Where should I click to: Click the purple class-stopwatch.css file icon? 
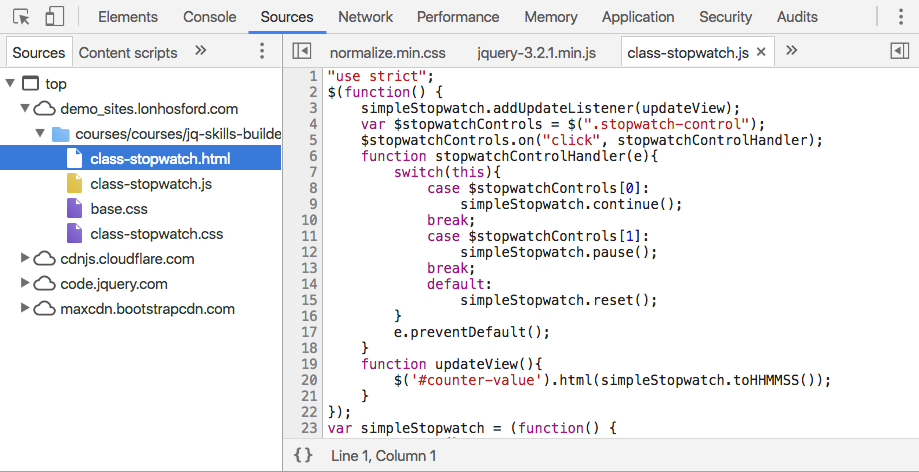74,233
